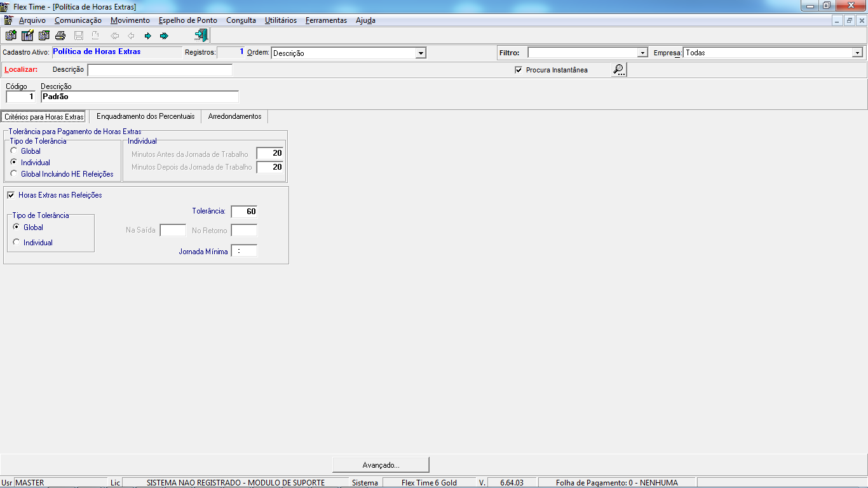The image size is (868, 488).
Task: Click the Código field
Action: coord(21,97)
